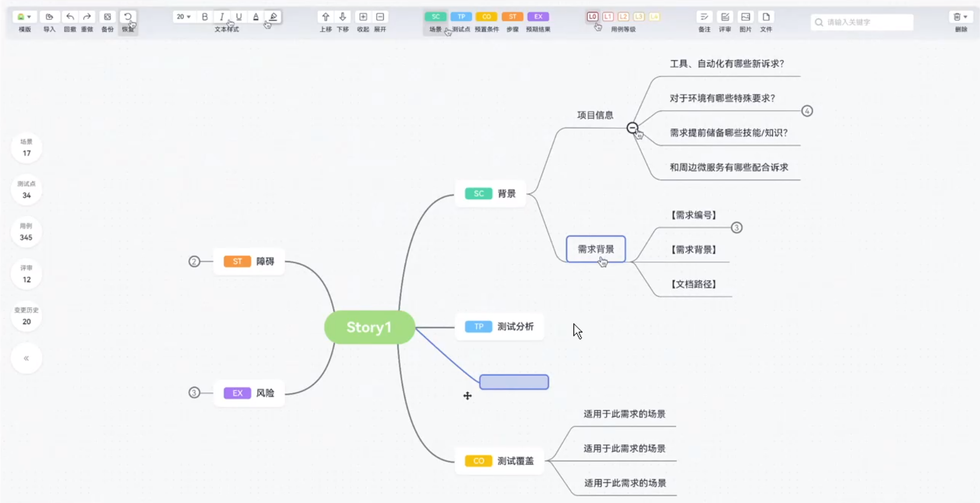
Task: Collapse the 项目信息 branch with minus circle
Action: [632, 128]
